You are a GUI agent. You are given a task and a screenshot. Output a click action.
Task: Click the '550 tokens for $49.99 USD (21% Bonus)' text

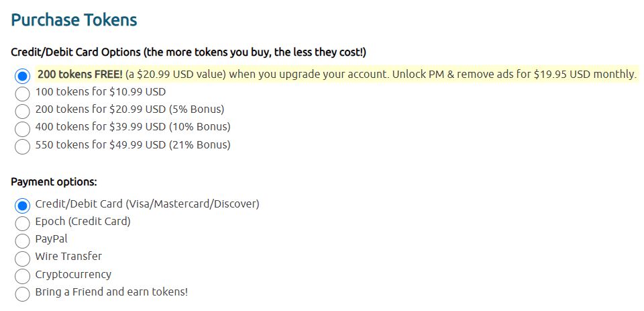pyautogui.click(x=132, y=144)
